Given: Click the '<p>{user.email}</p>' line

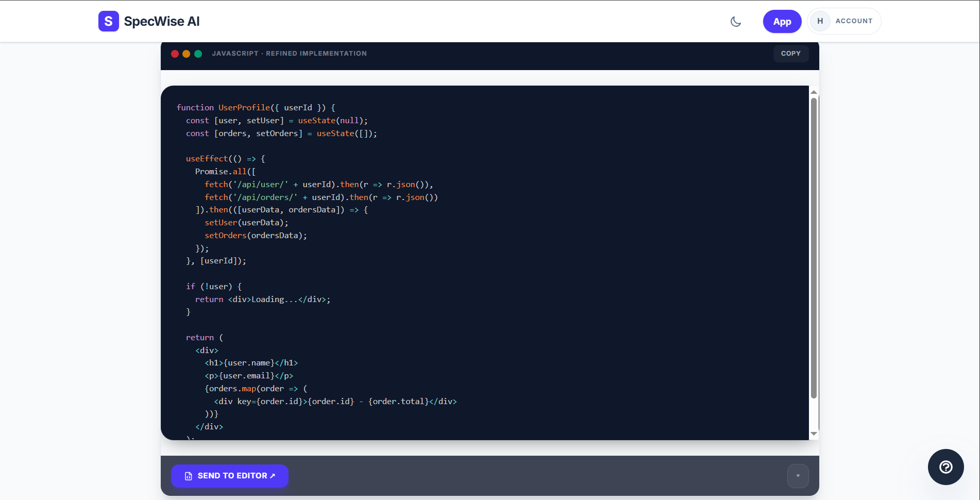Looking at the screenshot, I should click(x=249, y=376).
